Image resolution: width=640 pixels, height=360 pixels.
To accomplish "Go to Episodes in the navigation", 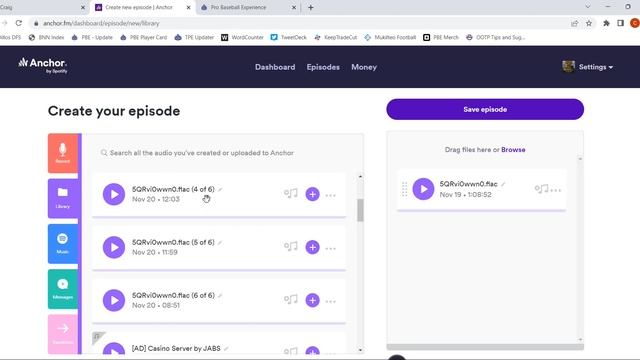I will pyautogui.click(x=323, y=67).
